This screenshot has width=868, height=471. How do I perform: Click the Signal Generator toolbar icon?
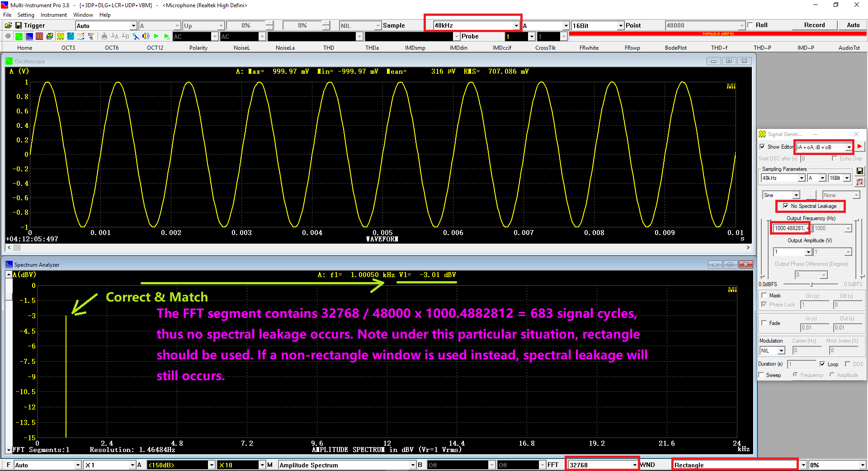pos(60,37)
